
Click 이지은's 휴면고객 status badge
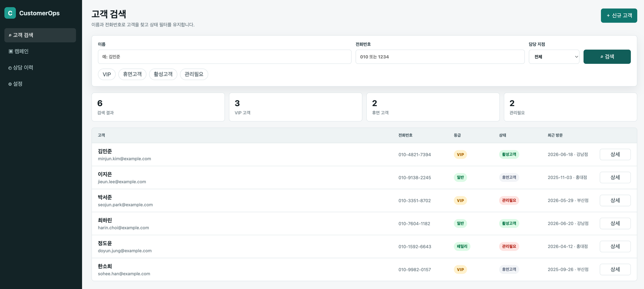pyautogui.click(x=509, y=177)
